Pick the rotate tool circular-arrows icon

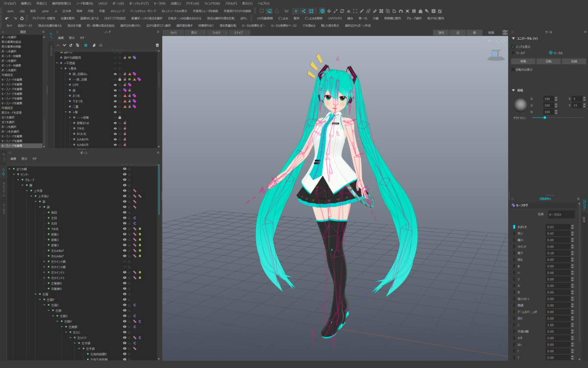tap(342, 11)
